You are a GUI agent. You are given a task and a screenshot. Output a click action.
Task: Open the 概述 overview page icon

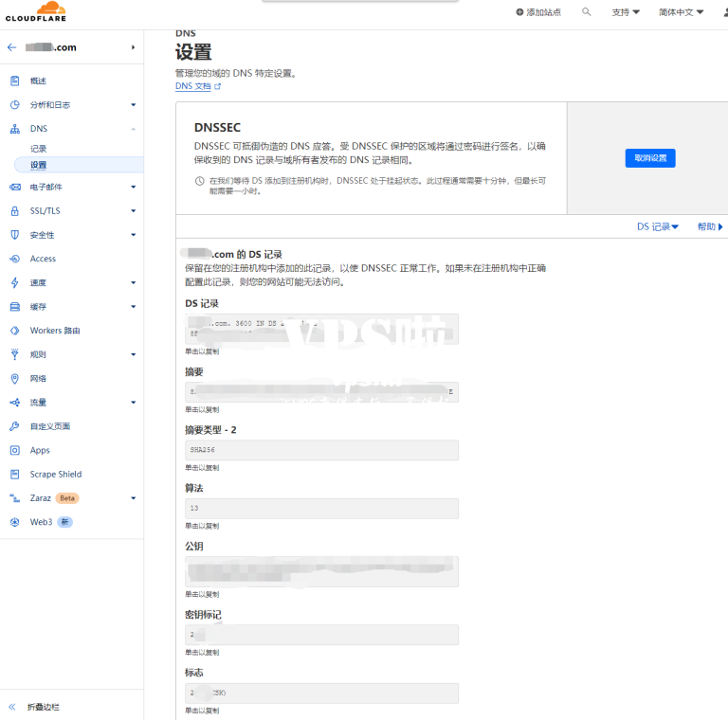tap(14, 81)
